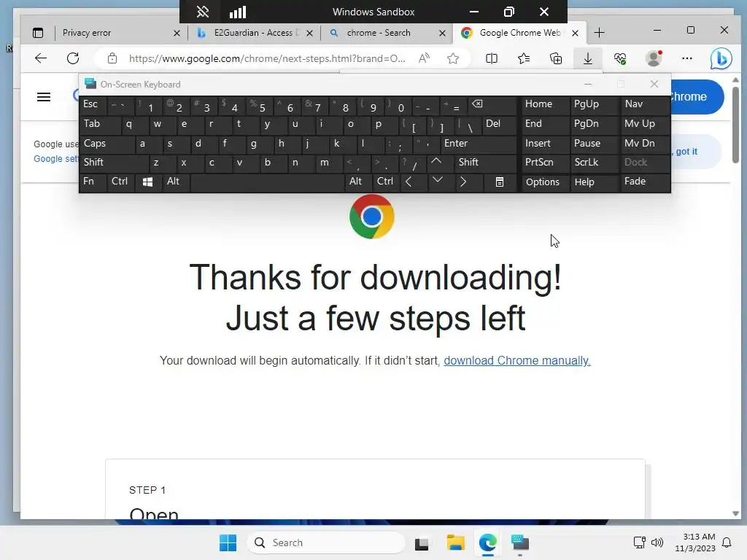
Task: Click the PrtScn key on keyboard
Action: 545,163
